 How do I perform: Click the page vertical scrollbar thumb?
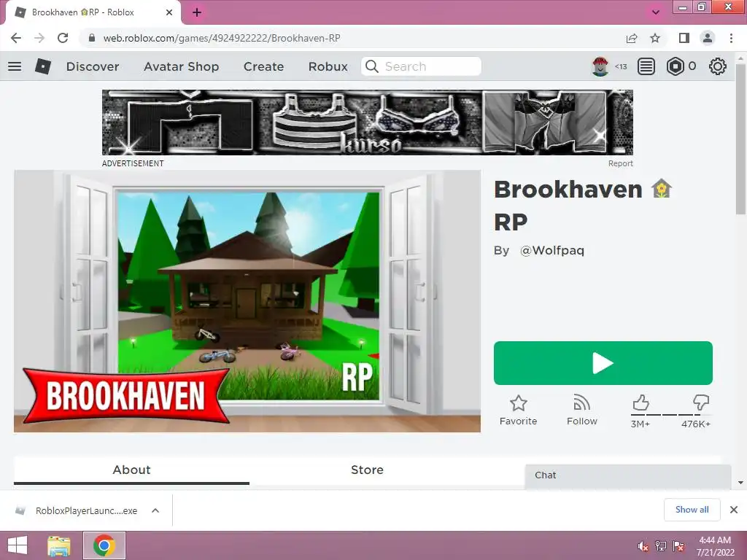(740, 139)
